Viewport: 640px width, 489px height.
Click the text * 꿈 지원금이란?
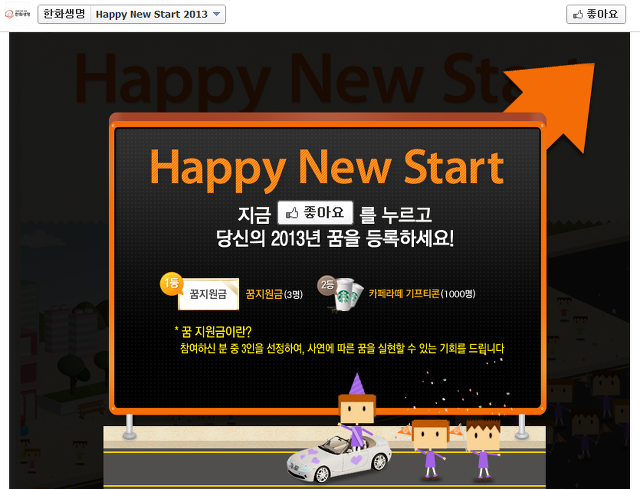tap(213, 331)
